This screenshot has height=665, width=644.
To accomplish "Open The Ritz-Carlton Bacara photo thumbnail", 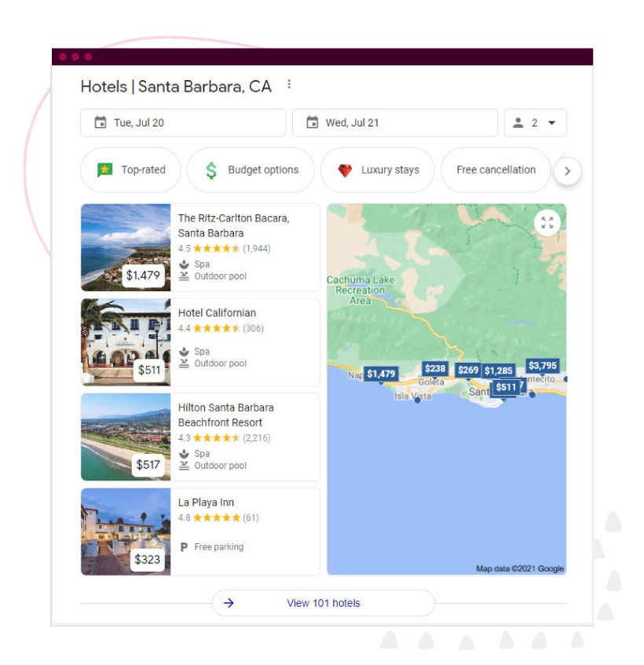I will coord(126,247).
